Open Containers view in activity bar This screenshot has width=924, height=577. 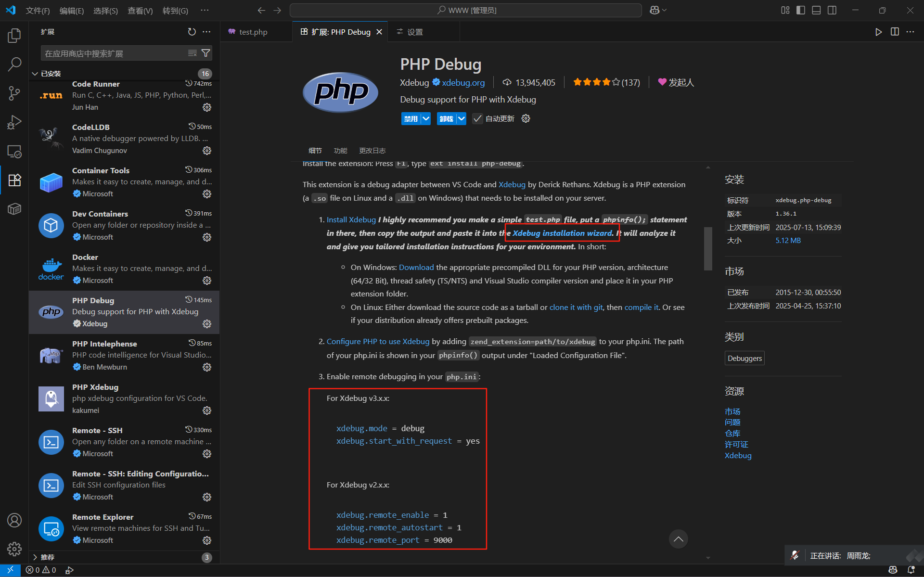[14, 209]
